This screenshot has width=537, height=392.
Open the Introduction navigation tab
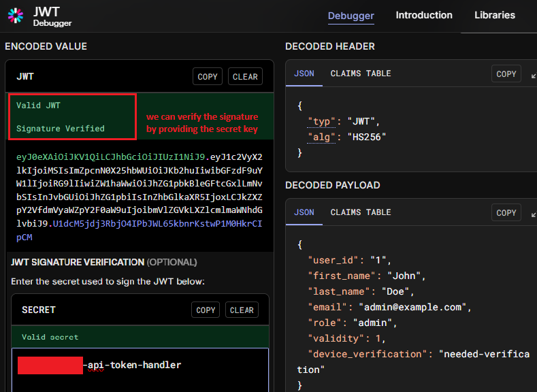click(424, 15)
